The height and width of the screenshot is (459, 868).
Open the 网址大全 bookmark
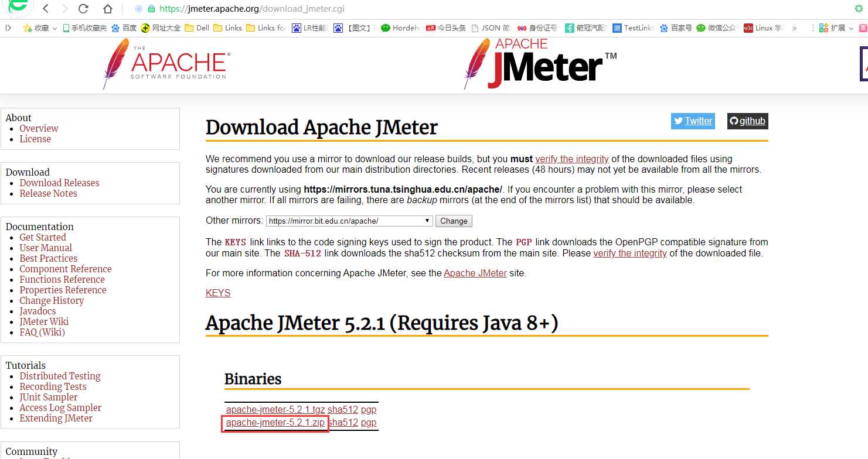pyautogui.click(x=161, y=28)
